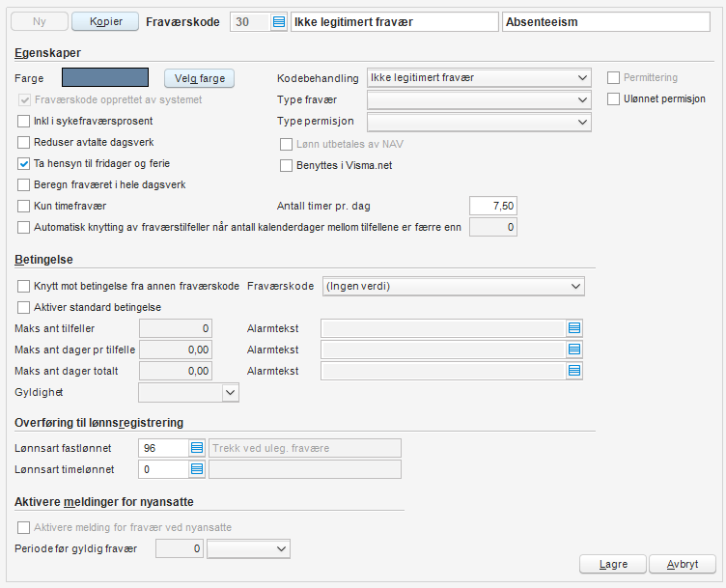Click the Kopier button
The width and height of the screenshot is (726, 588).
coord(105,22)
